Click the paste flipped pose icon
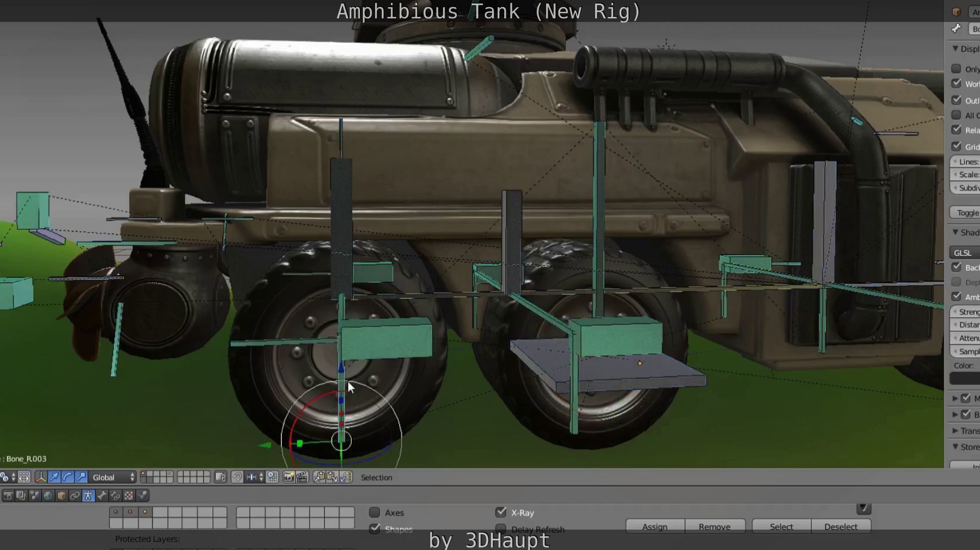 click(346, 478)
